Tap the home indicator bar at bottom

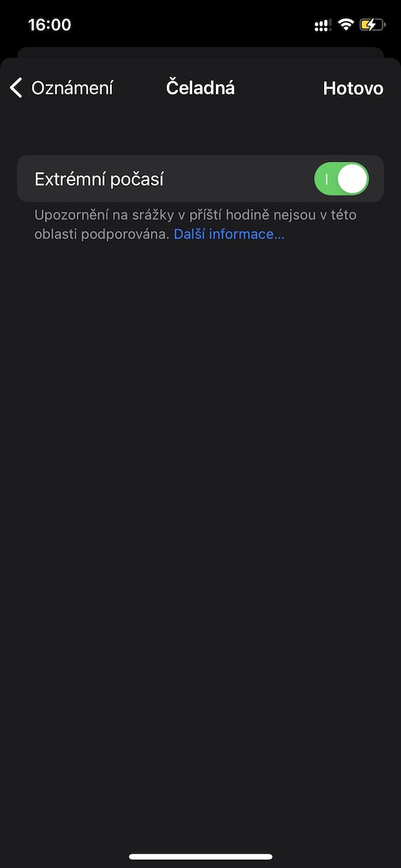(200, 857)
